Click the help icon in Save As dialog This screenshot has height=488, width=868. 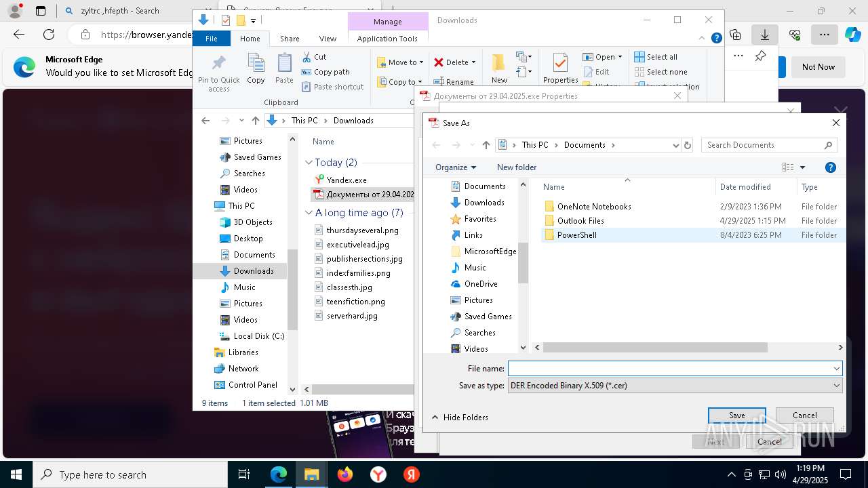pos(830,167)
